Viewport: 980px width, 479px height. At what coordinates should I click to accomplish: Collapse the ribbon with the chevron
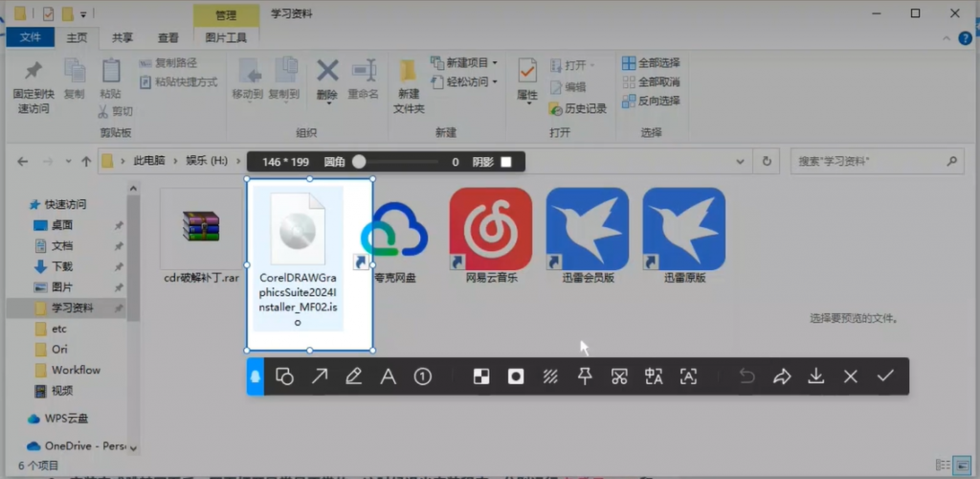click(x=947, y=38)
